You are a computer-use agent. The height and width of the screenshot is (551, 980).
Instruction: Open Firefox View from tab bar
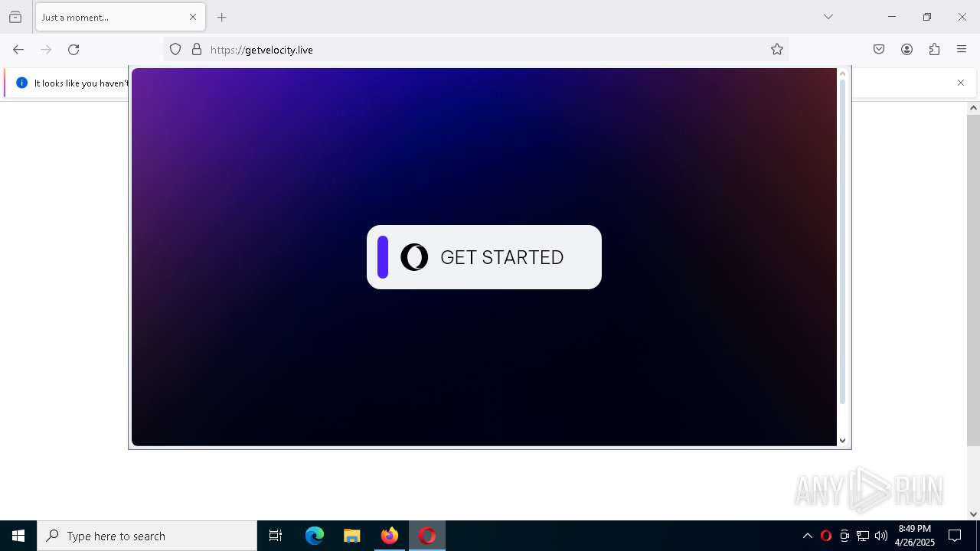tap(15, 17)
